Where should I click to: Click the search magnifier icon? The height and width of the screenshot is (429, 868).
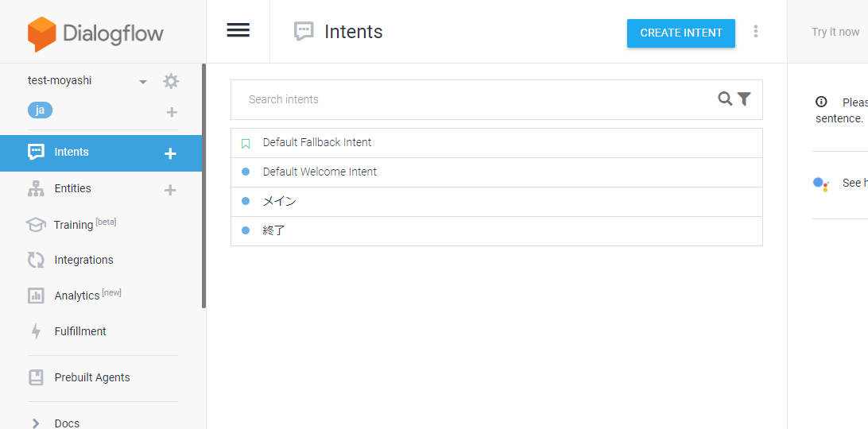[725, 99]
